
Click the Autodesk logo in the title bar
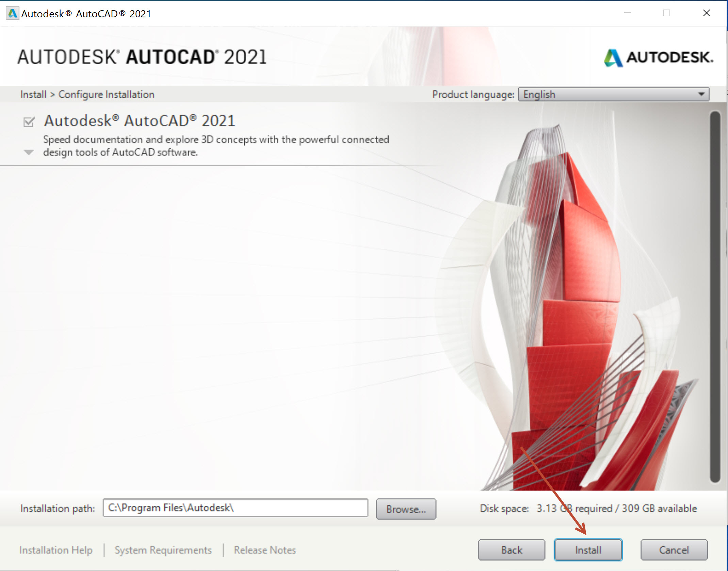coord(12,13)
